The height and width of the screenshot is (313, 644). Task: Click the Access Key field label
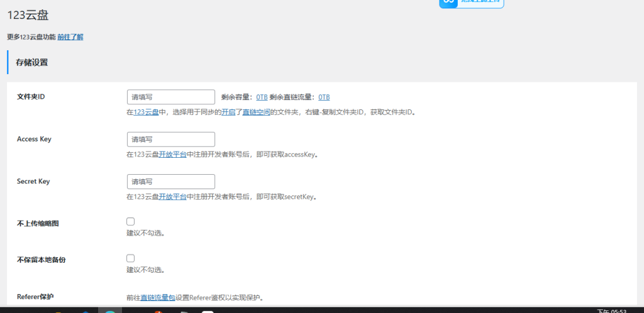click(x=34, y=139)
